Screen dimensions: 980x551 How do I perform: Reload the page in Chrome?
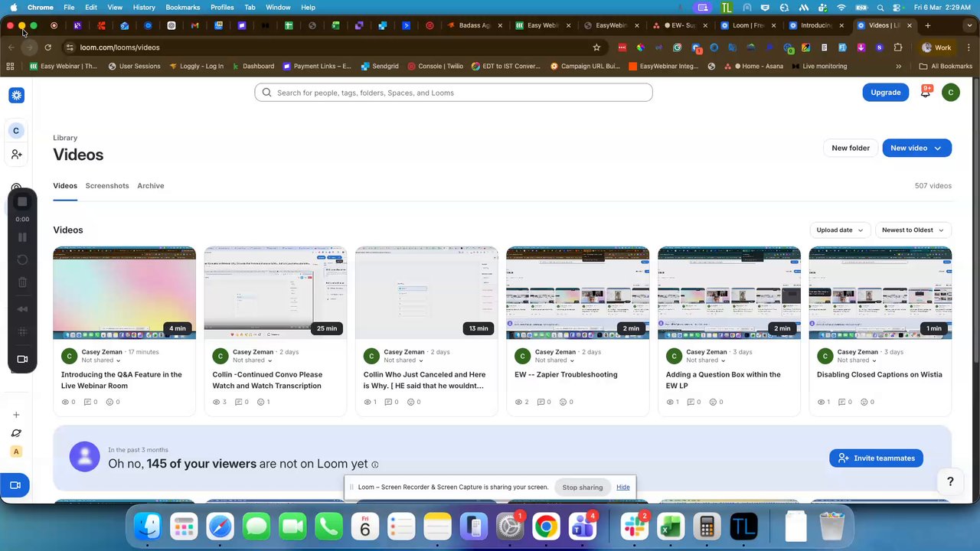47,47
